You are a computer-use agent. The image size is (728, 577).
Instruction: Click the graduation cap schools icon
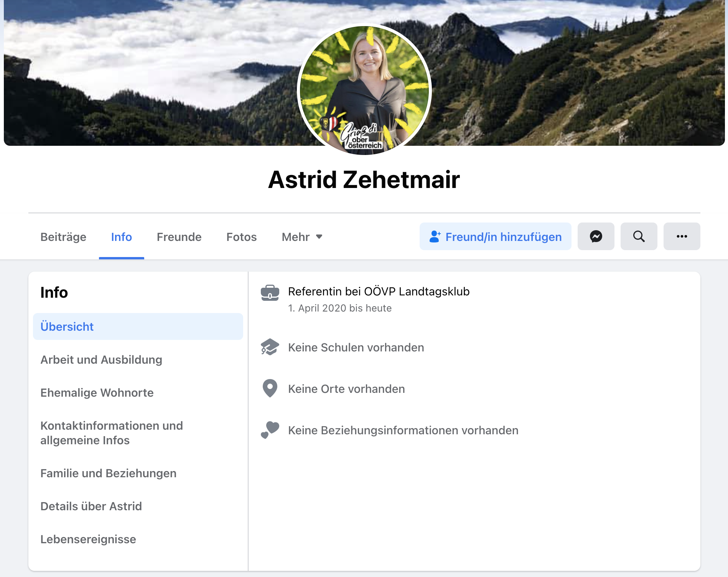(x=270, y=347)
